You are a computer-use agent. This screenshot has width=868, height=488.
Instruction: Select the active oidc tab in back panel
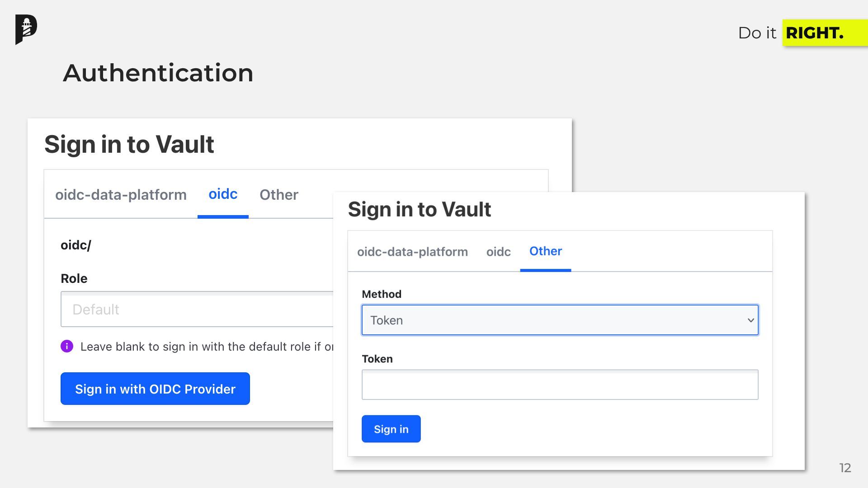coord(223,194)
